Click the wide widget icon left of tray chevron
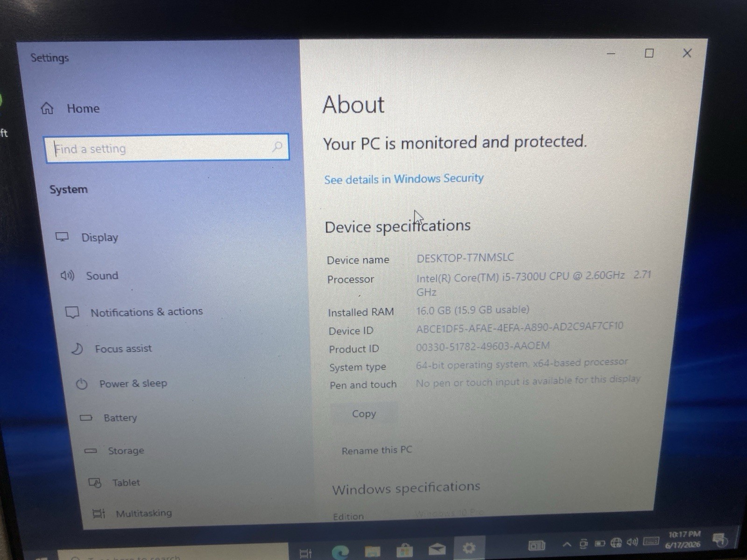Image resolution: width=747 pixels, height=560 pixels. (536, 545)
